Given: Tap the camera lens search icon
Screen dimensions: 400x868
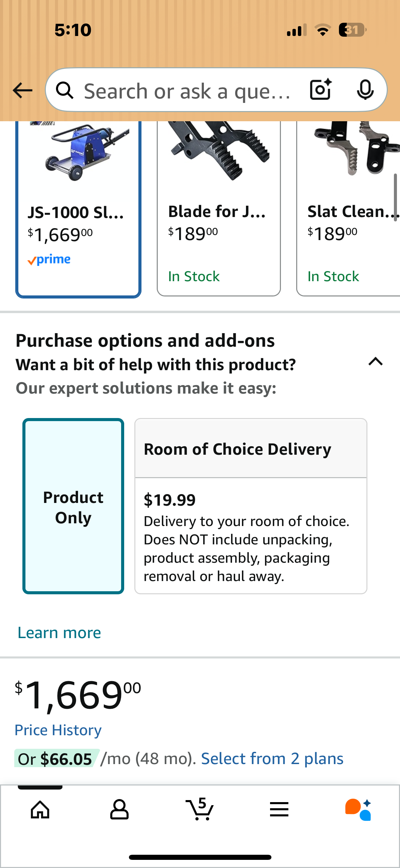Looking at the screenshot, I should (x=320, y=90).
